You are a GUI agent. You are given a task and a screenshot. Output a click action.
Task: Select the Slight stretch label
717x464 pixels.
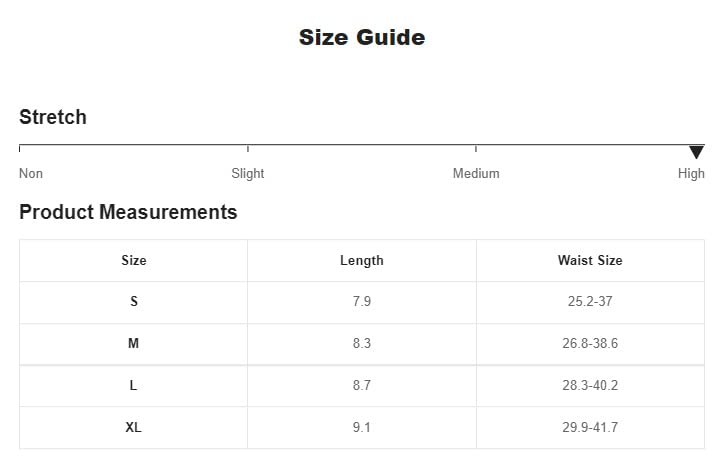(x=247, y=174)
